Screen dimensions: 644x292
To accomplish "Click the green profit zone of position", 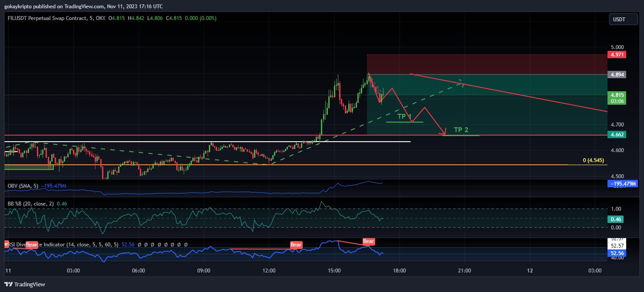I will pyautogui.click(x=487, y=104).
